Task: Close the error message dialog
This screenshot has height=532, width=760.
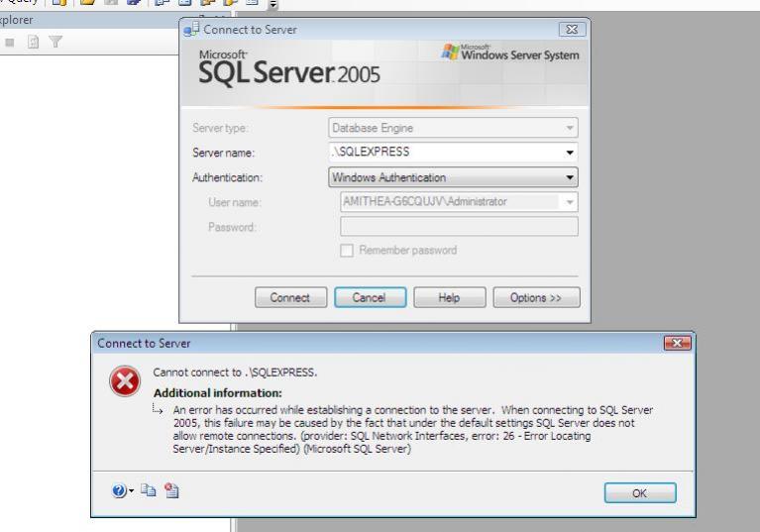Action: (x=677, y=343)
